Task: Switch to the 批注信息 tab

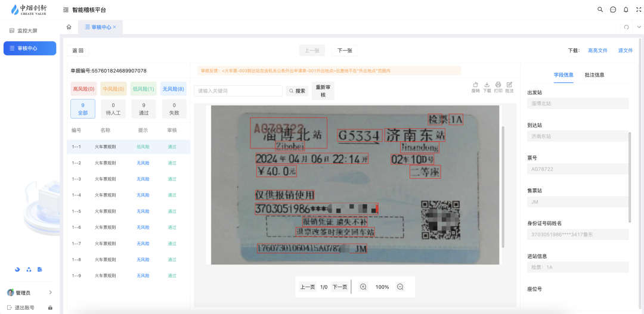Action: click(595, 75)
